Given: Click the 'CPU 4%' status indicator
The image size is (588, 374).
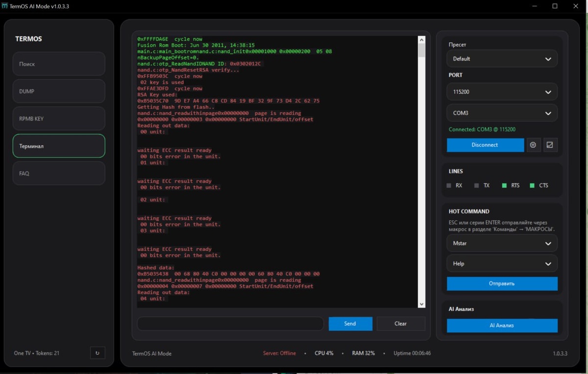Looking at the screenshot, I should (324, 353).
